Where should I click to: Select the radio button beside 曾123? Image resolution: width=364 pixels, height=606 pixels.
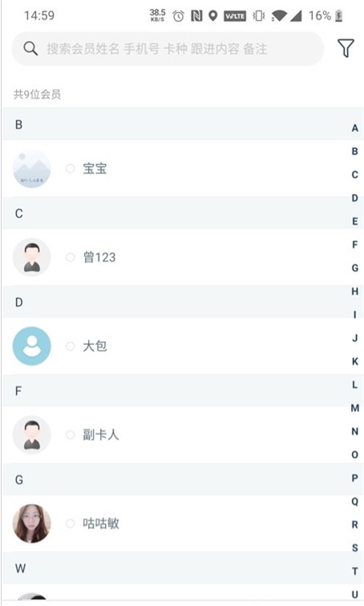pos(71,258)
